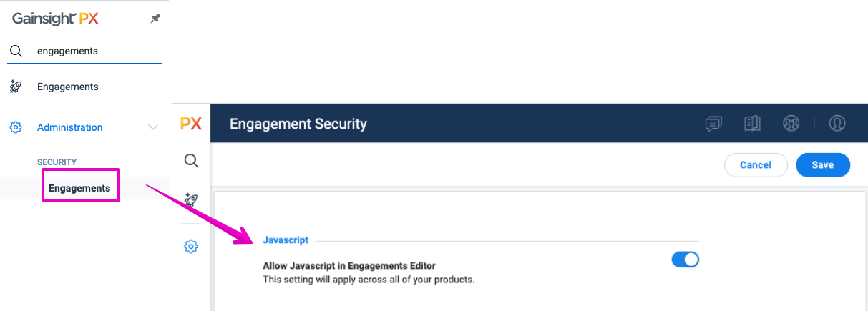Click the gear icon next to Administration
This screenshot has height=311, width=868.
16,127
